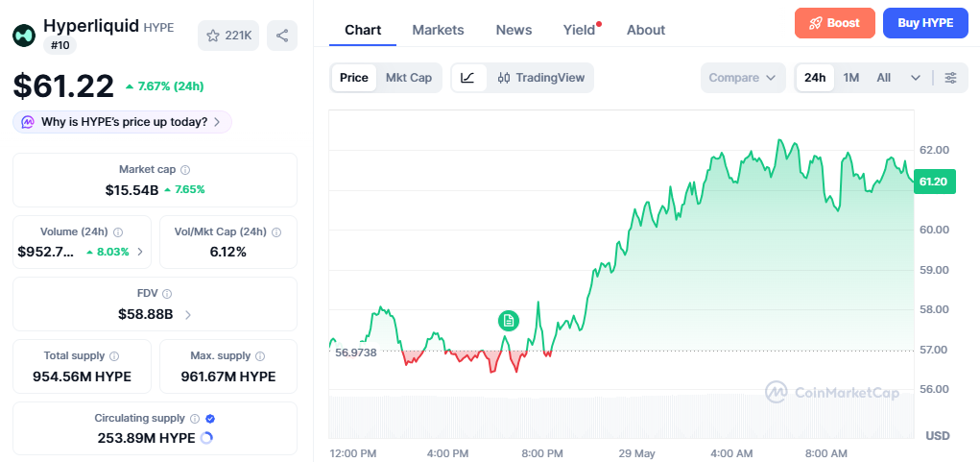Show FDV info icon

click(x=167, y=293)
